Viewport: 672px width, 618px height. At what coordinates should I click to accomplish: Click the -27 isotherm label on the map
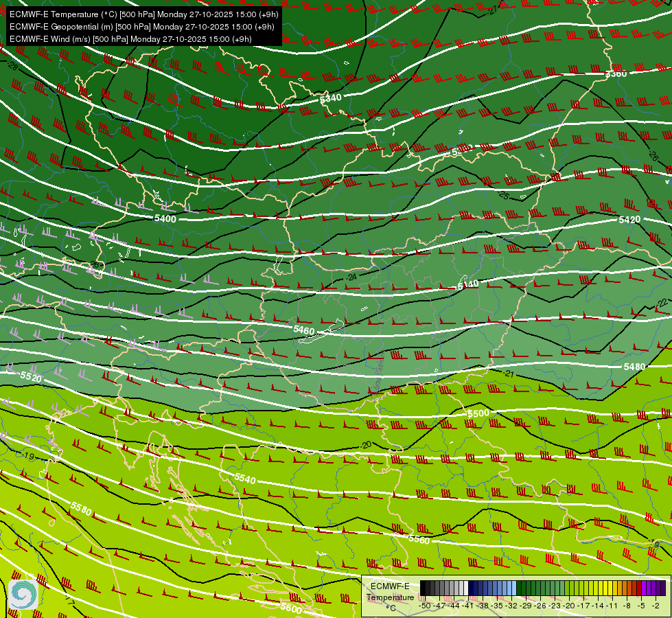pos(493,11)
